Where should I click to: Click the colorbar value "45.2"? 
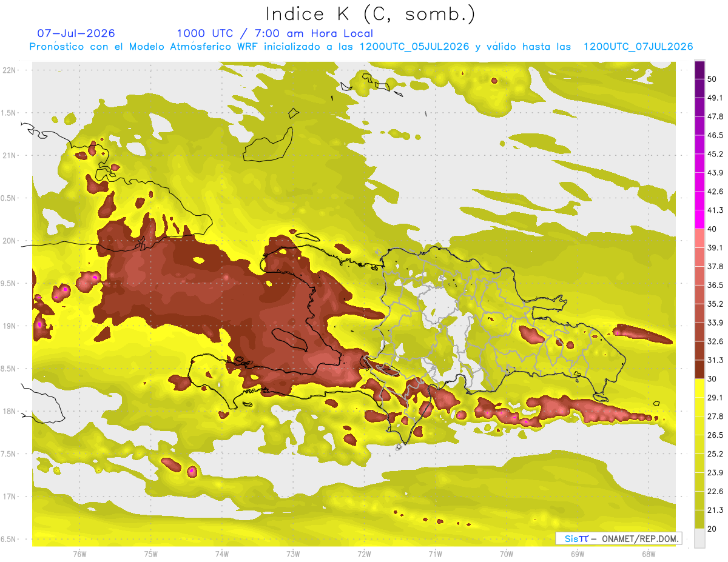coord(715,154)
